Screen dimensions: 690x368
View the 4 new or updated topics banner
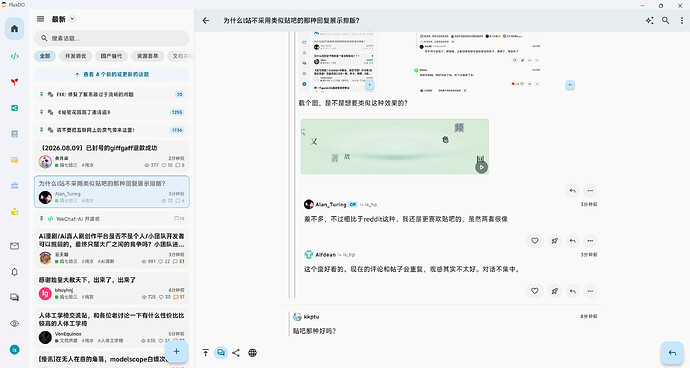click(x=112, y=74)
